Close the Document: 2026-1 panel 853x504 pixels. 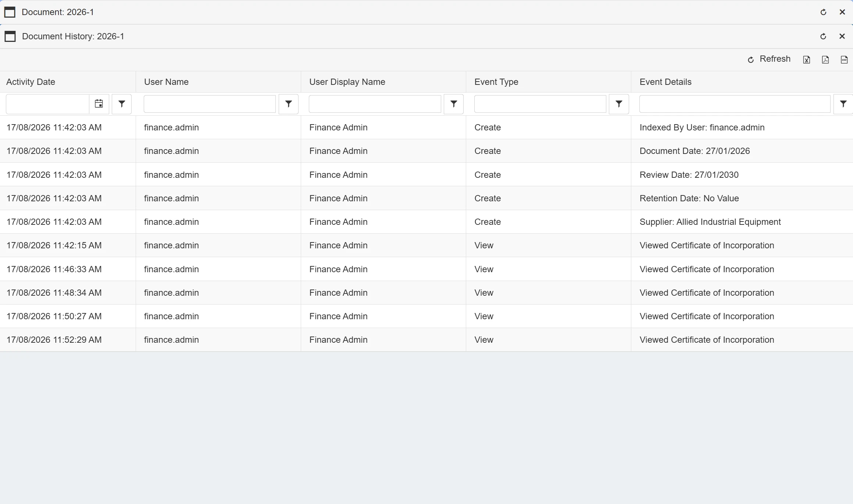842,12
